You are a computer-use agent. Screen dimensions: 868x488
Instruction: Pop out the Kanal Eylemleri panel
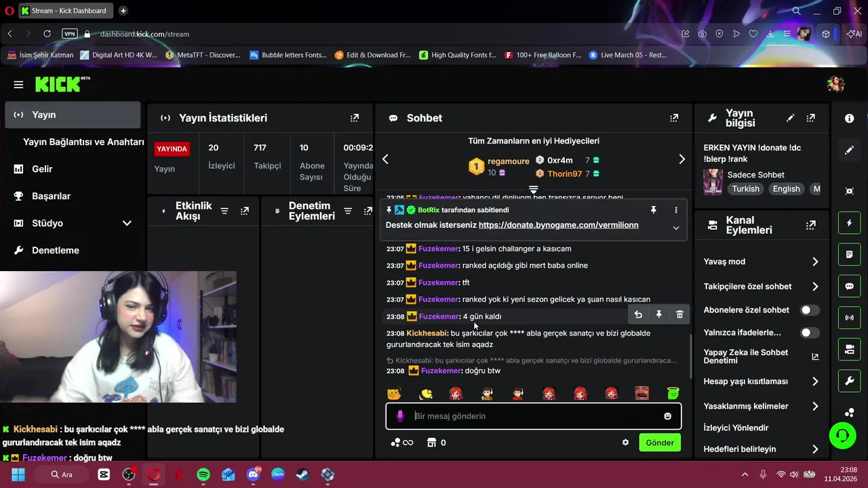[810, 225]
